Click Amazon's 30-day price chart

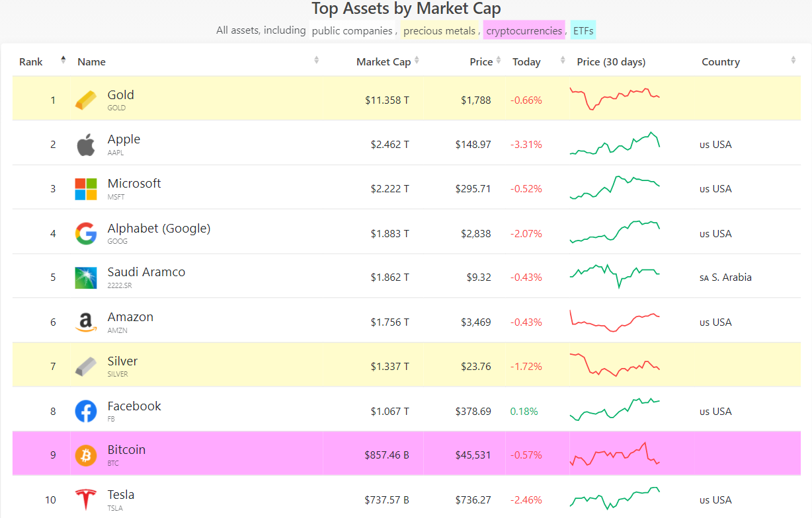click(x=615, y=321)
